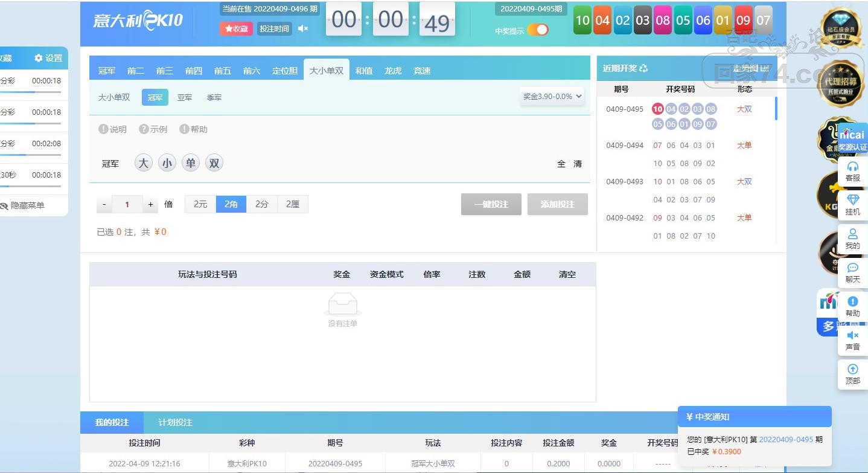
Task: Choose 2角 unit
Action: (x=231, y=204)
